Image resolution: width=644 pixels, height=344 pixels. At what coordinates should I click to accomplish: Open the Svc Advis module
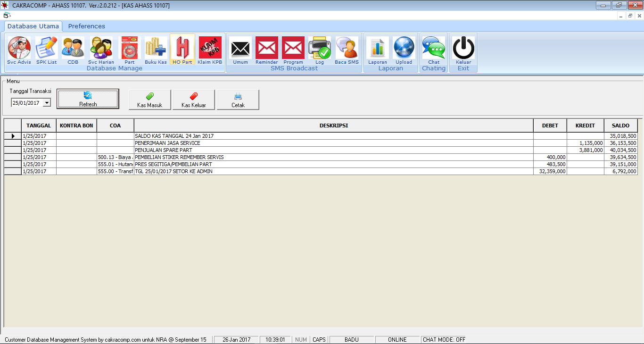point(19,49)
